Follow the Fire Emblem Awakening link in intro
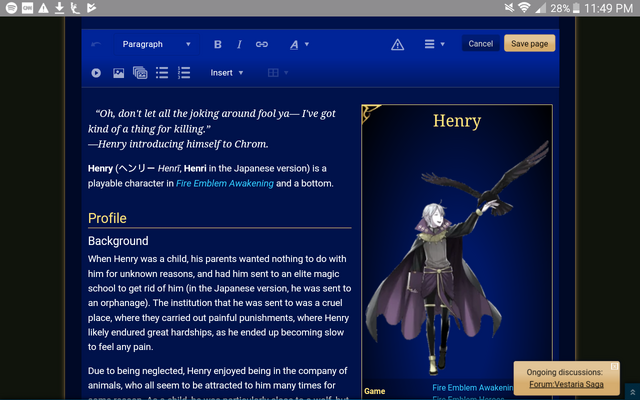 coord(224,184)
